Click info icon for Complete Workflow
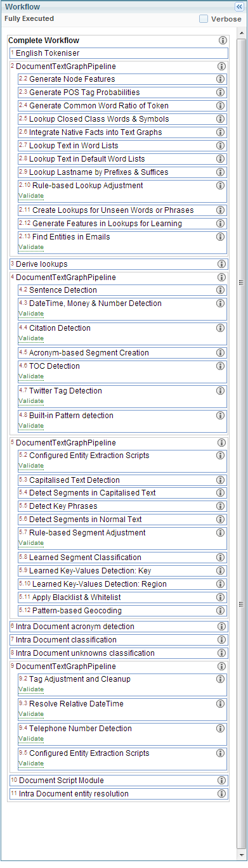 223,40
